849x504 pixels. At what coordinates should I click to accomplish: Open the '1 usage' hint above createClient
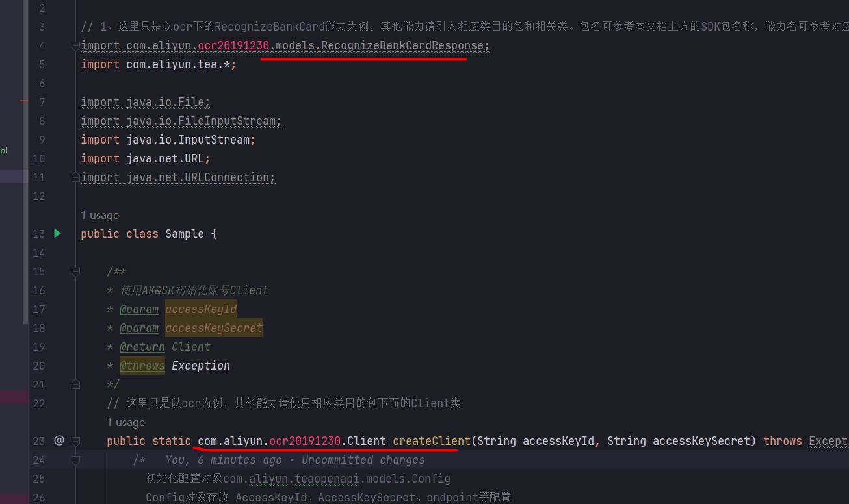coord(125,422)
